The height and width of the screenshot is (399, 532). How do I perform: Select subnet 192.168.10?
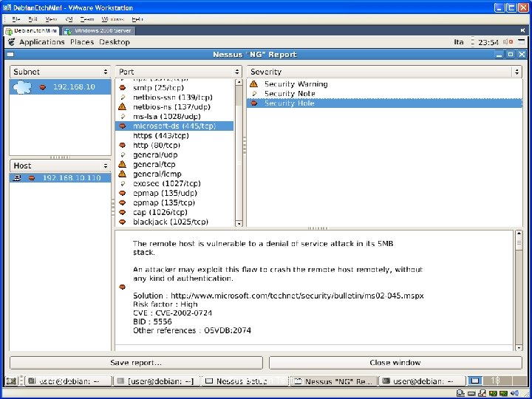tap(60, 87)
